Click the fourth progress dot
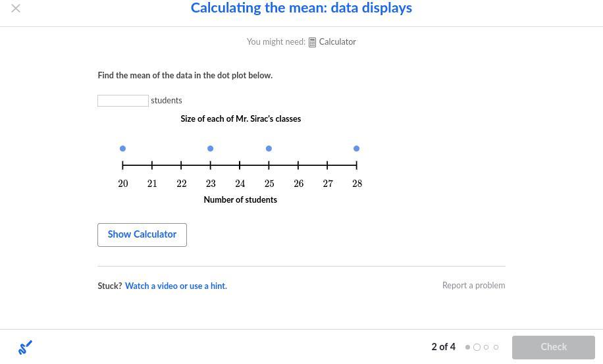The width and height of the screenshot is (603, 364). point(496,348)
